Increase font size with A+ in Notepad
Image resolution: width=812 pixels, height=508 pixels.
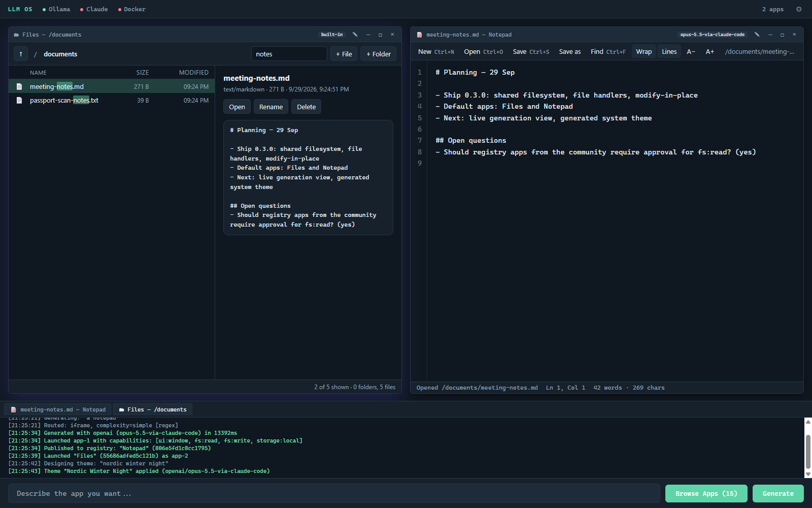tap(710, 52)
